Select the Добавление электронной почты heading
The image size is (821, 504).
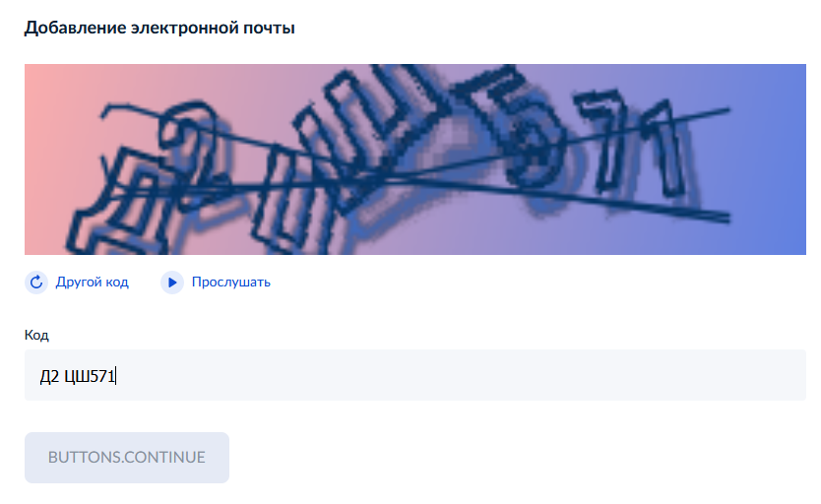coord(159,28)
